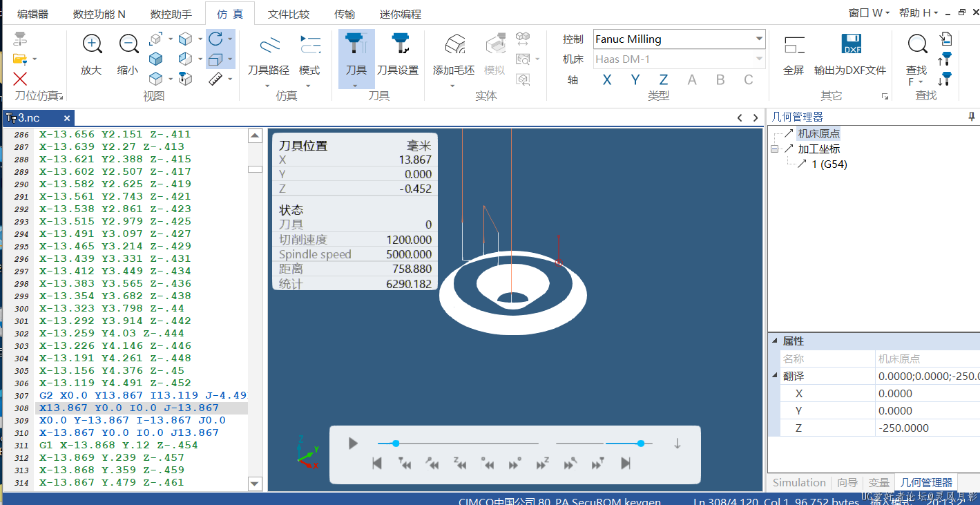The width and height of the screenshot is (980, 505).
Task: Open the dropdown arrow under 刀具路径
Action: pos(269,86)
